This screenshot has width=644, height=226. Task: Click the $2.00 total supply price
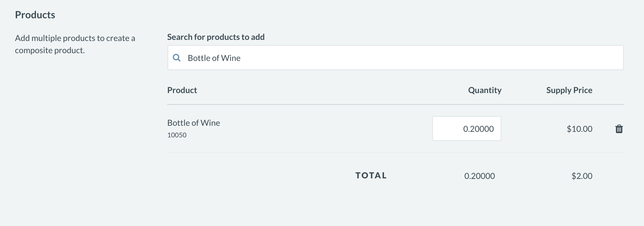coord(582,176)
